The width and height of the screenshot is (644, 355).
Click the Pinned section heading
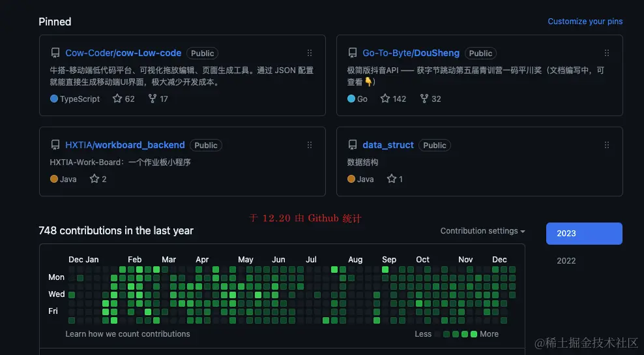point(55,22)
